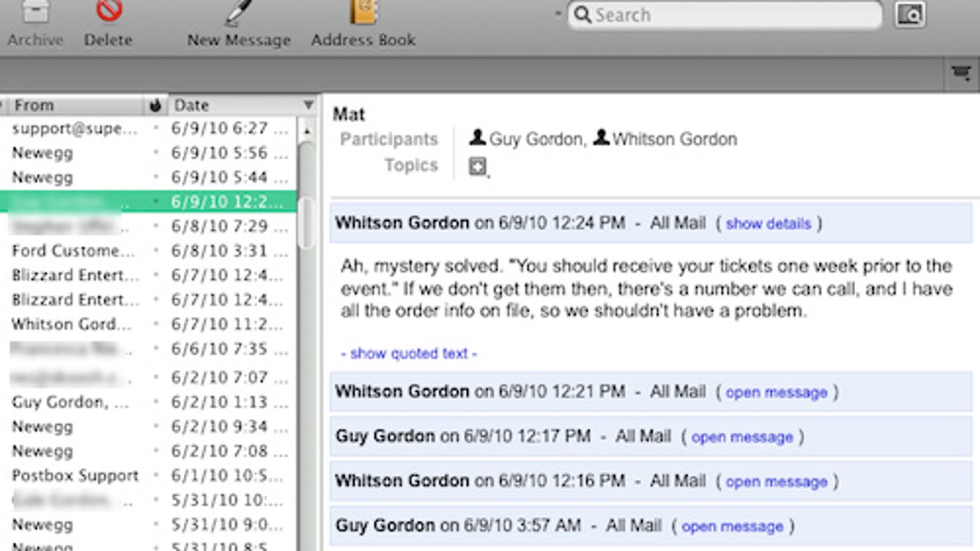Select the Newegg 5/31/10 9:0... message
The width and height of the screenshot is (980, 551).
tap(148, 525)
